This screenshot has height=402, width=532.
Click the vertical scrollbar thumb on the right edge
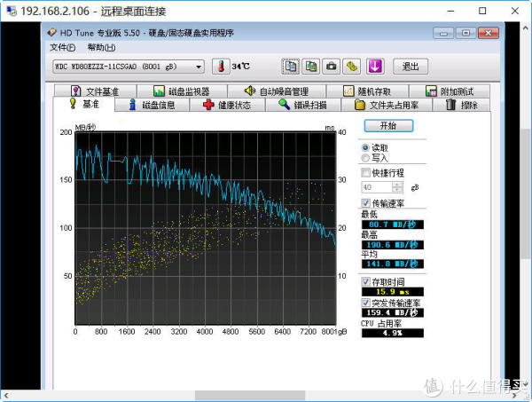526,193
